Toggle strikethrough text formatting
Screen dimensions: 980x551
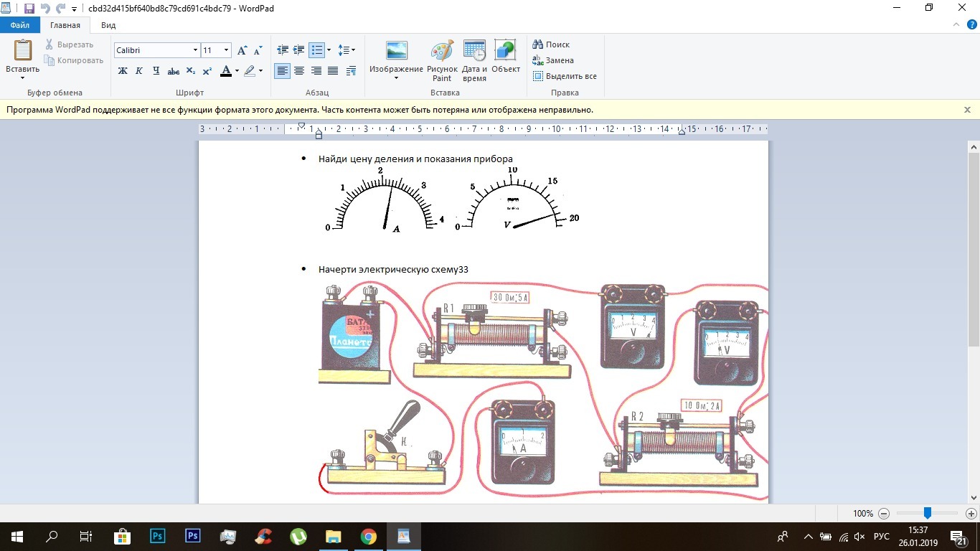(173, 71)
